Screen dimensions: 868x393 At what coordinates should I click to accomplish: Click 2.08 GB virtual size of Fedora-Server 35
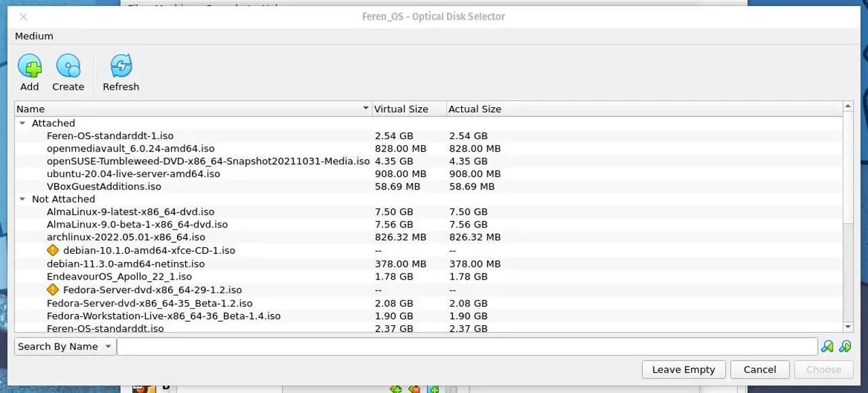point(394,303)
